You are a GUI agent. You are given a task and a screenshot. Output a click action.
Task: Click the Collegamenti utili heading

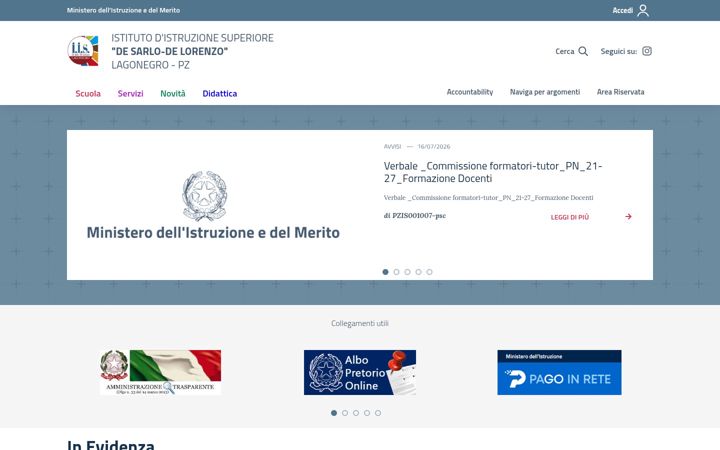[x=360, y=323]
